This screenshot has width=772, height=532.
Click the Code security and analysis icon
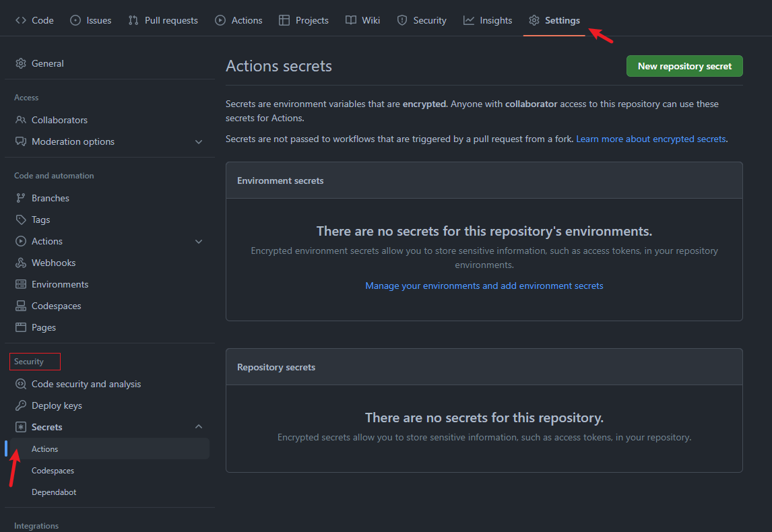coord(21,384)
